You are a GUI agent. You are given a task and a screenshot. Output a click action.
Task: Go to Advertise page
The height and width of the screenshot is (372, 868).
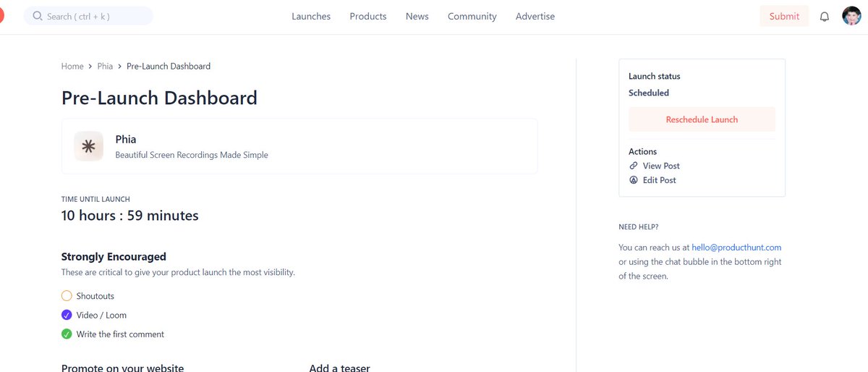pos(535,16)
